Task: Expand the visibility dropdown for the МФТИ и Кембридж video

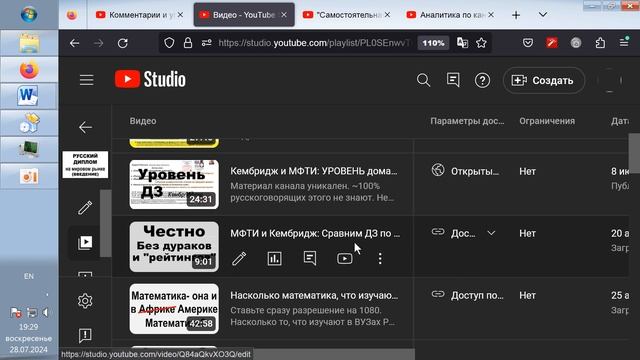Action: 491,233
